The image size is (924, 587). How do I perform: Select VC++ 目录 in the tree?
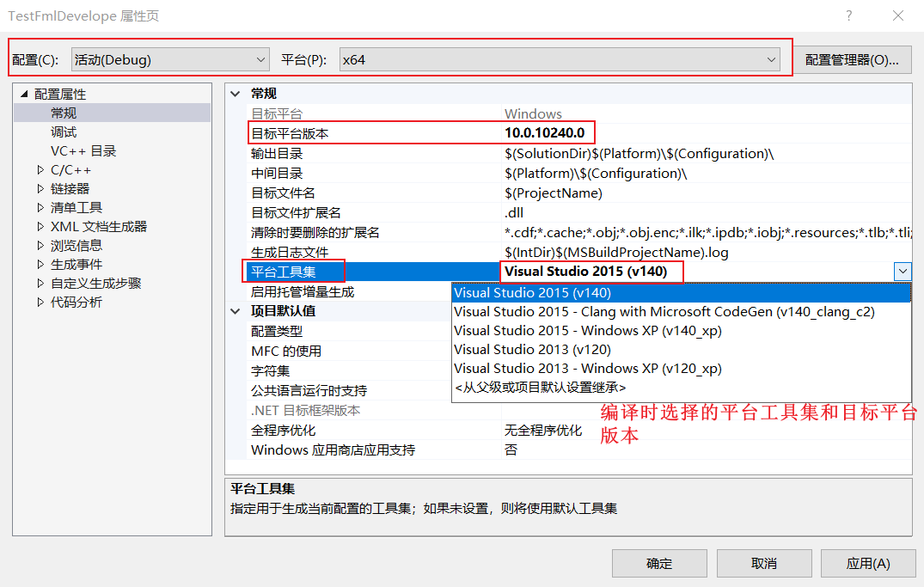pos(83,151)
